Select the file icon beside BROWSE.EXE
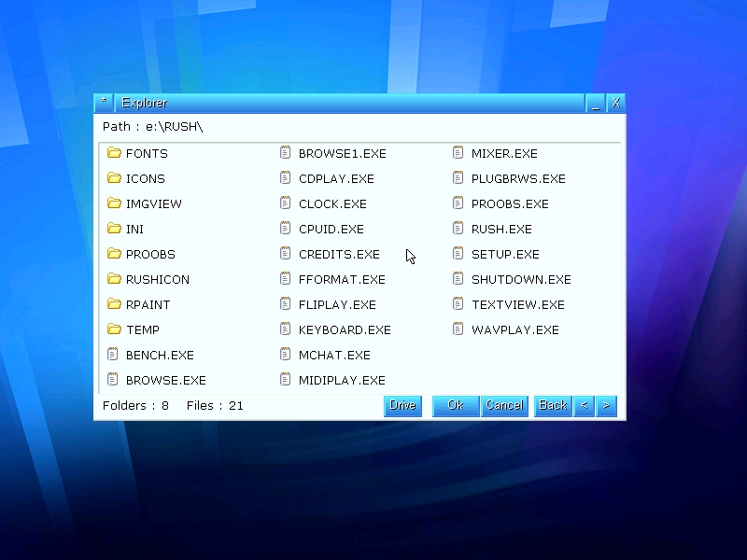The height and width of the screenshot is (560, 747). (x=112, y=379)
